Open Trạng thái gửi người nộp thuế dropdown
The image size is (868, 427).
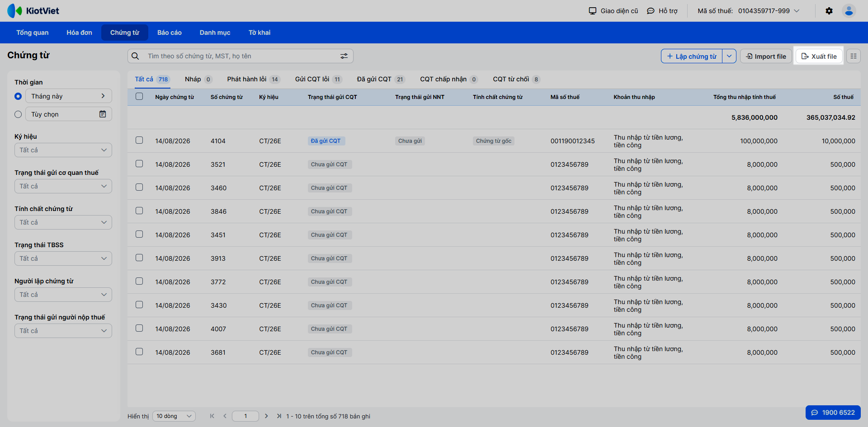(63, 331)
